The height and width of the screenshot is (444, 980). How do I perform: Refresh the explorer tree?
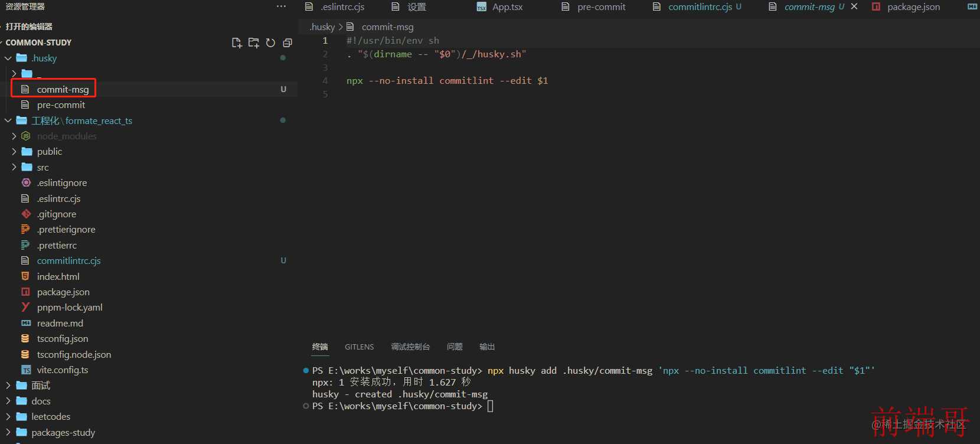(270, 43)
